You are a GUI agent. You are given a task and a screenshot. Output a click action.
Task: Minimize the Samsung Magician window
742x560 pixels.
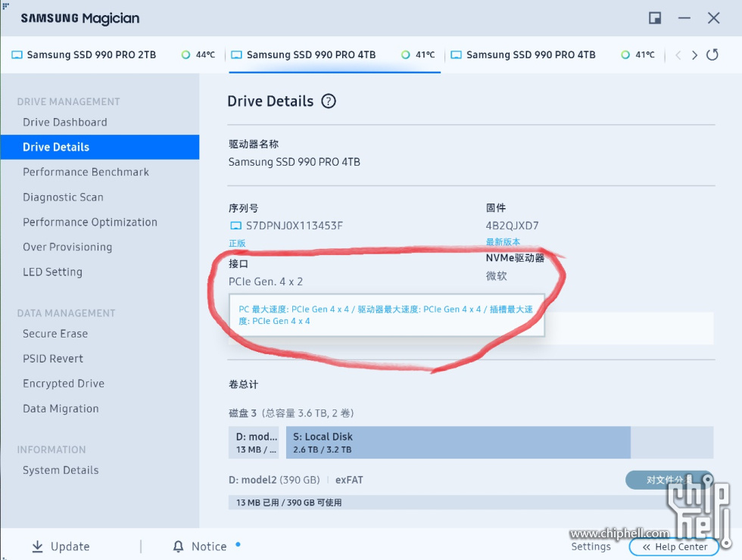(684, 18)
